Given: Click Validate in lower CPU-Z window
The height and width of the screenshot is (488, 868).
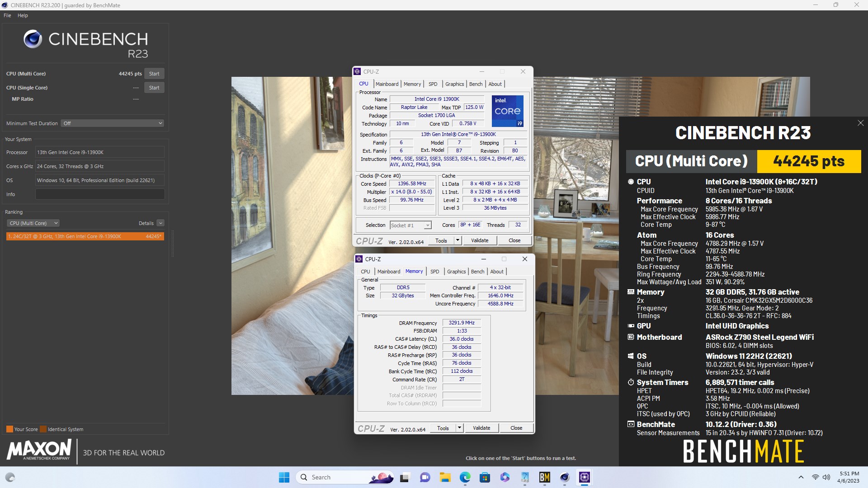Looking at the screenshot, I should (x=481, y=428).
